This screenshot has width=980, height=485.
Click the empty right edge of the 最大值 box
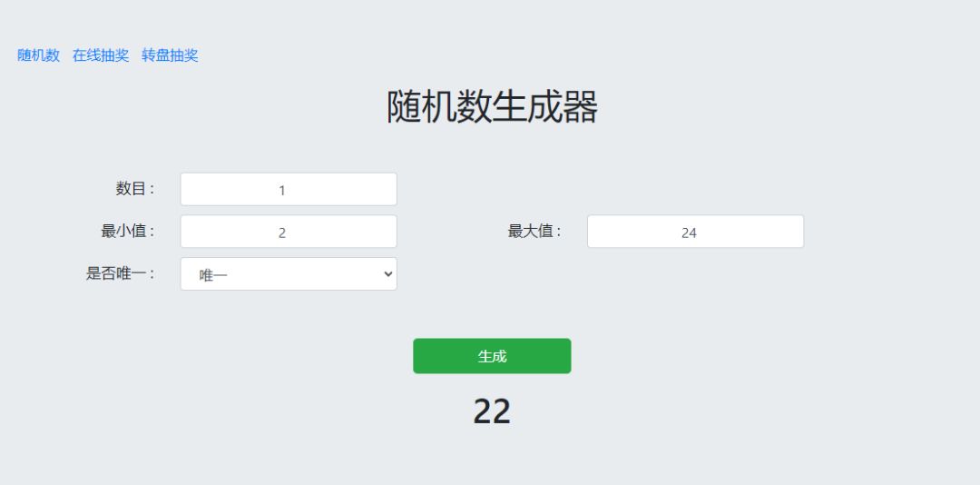[785, 232]
